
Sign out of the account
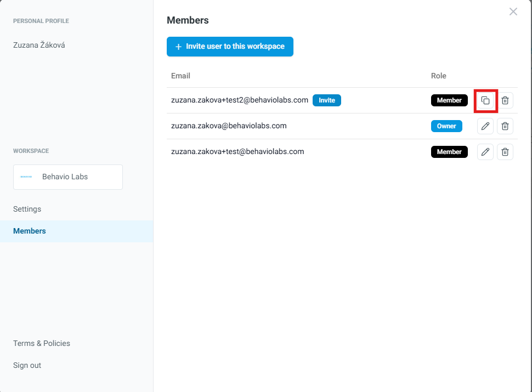(x=27, y=365)
